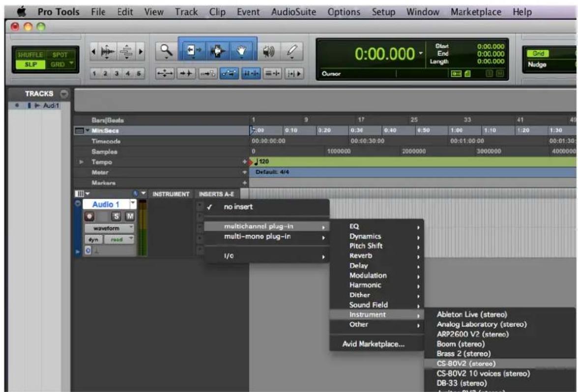Open the Apple menu

point(22,12)
